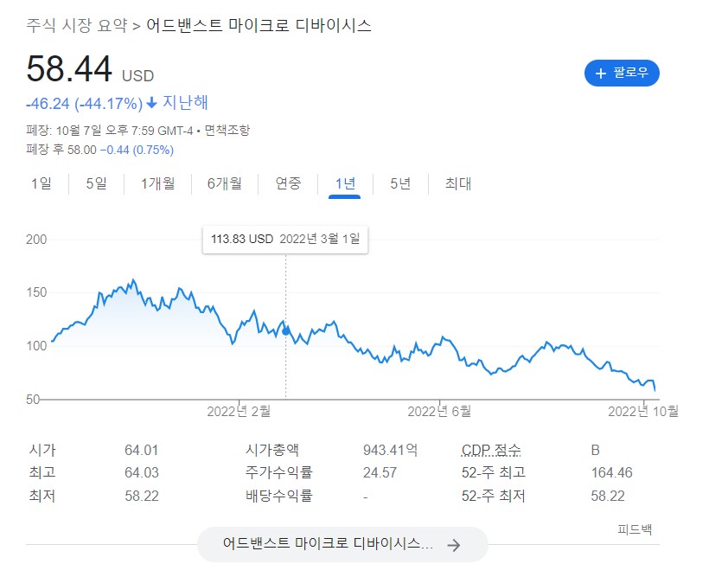This screenshot has height=564, width=728.
Task: Click the 2022년 10월 axis label
Action: click(643, 411)
